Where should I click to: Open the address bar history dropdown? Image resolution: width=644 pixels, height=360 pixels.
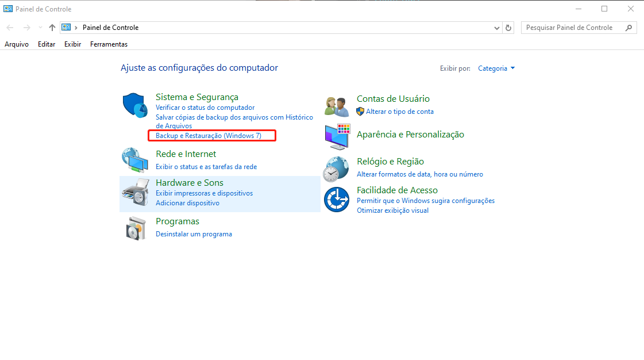pos(496,27)
